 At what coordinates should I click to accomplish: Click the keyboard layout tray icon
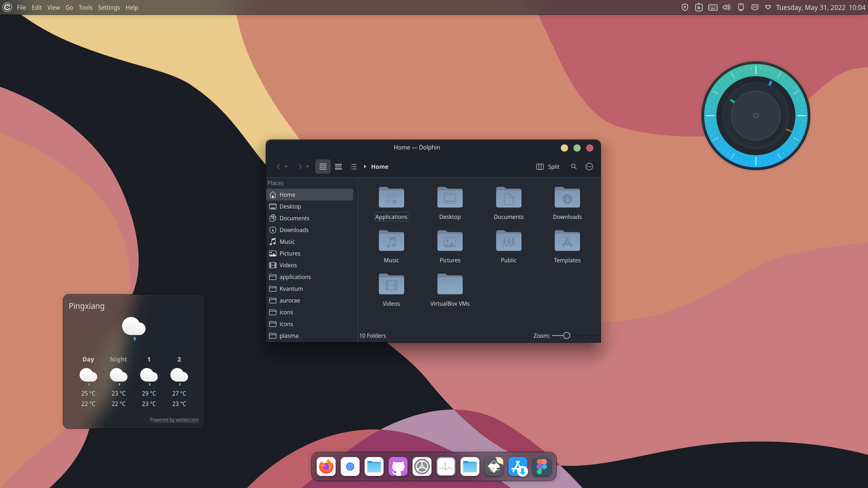click(713, 7)
